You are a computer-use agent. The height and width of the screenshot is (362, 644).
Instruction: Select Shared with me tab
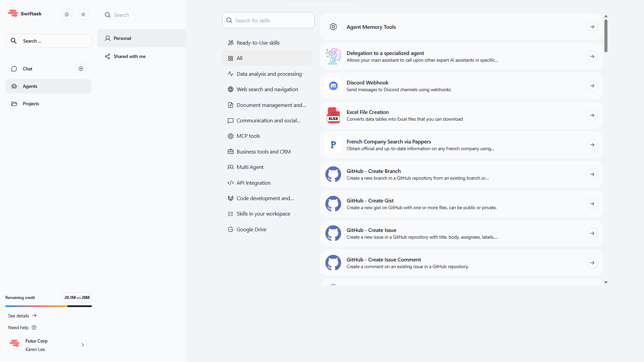129,56
